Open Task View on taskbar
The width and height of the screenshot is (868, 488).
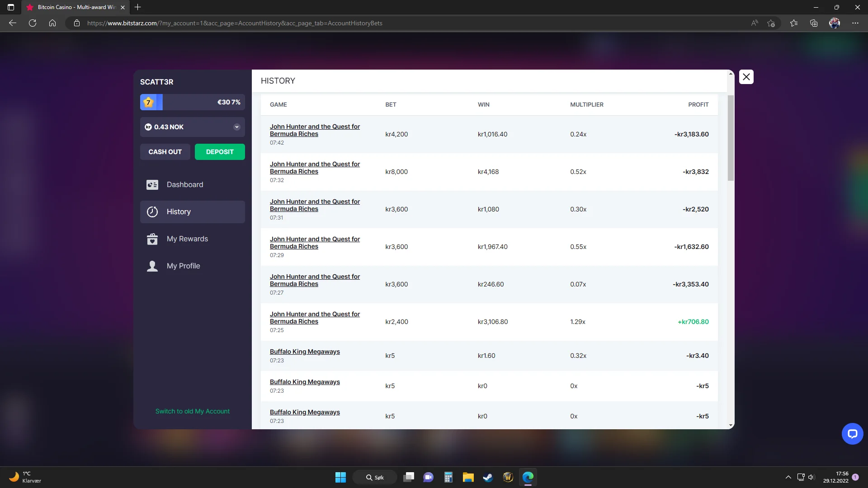[409, 477]
